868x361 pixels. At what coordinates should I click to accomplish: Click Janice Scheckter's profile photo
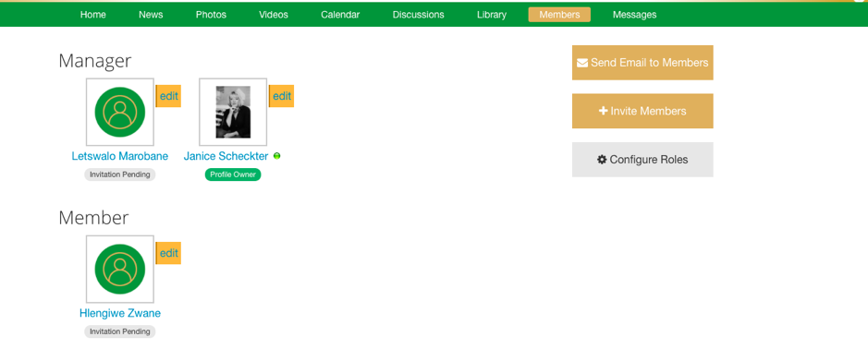point(233,113)
